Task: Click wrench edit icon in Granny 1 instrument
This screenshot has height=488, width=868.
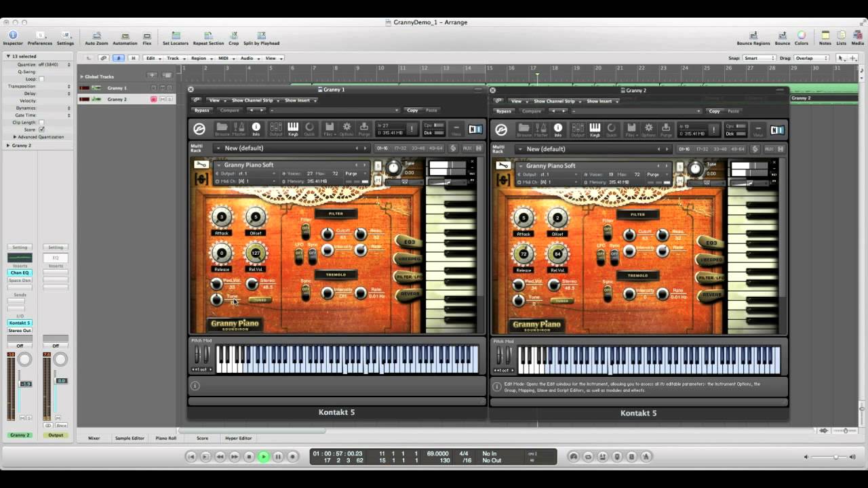Action: [201, 165]
